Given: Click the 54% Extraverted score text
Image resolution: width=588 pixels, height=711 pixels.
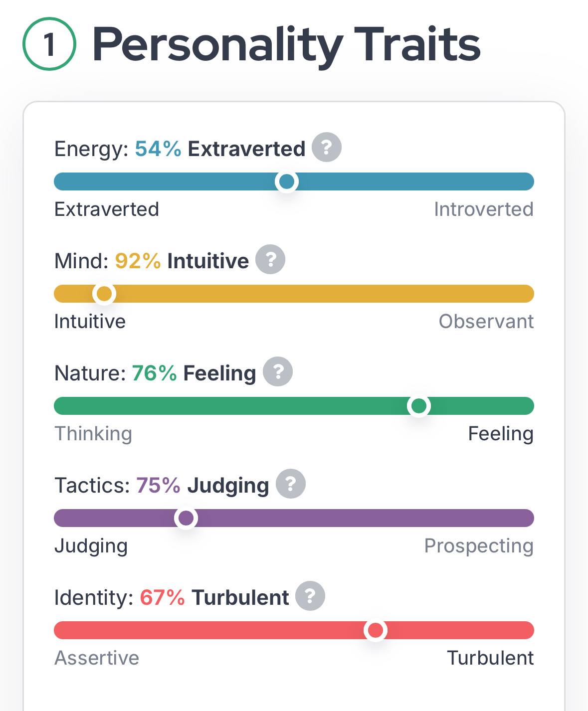Looking at the screenshot, I should click(x=220, y=149).
